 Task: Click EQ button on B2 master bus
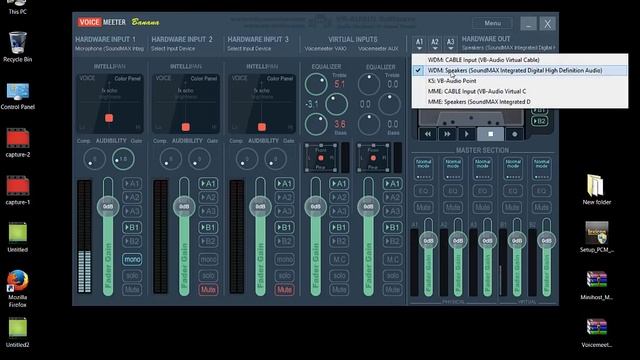[x=541, y=191]
